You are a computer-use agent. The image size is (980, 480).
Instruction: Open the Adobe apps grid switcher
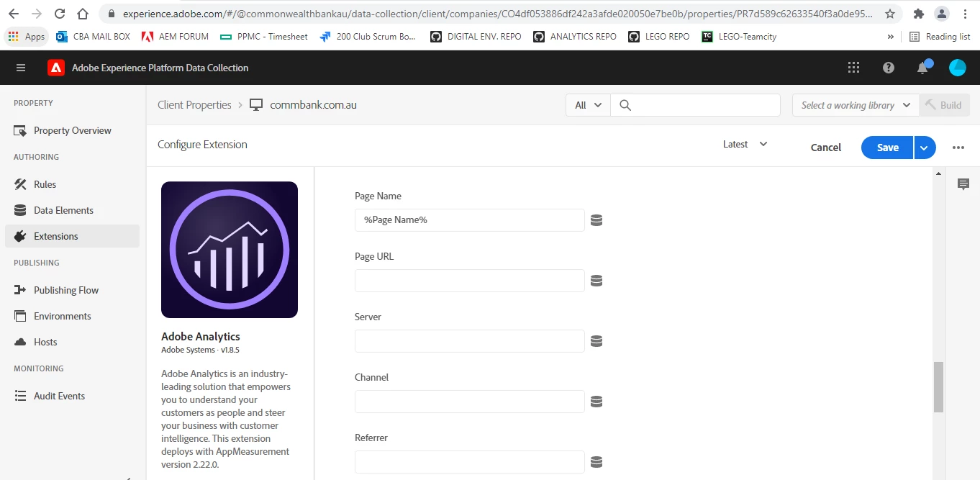tap(853, 68)
